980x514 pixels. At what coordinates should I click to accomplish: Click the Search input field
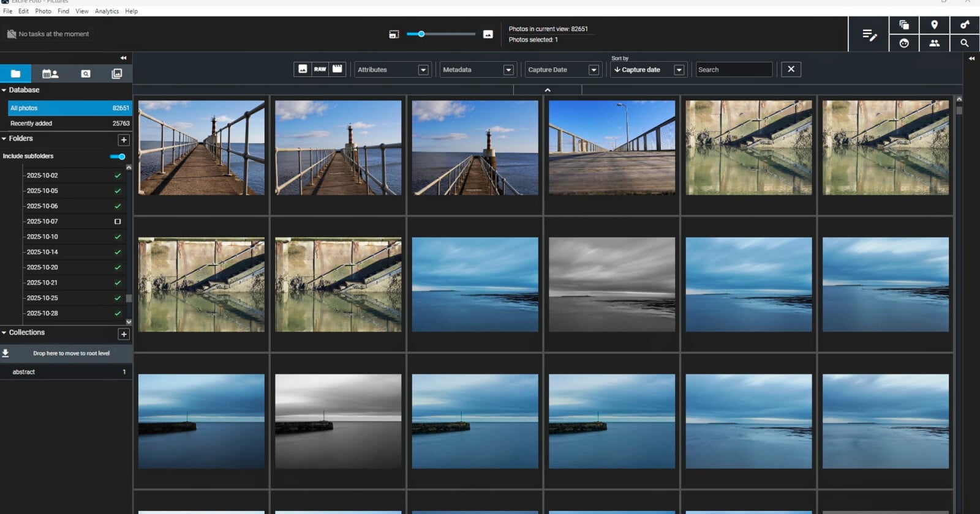click(x=733, y=70)
